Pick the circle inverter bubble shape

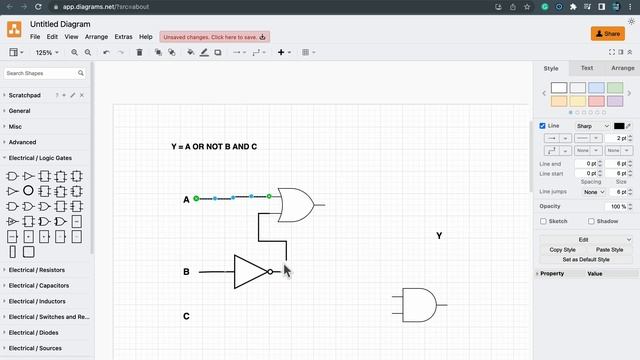28,191
